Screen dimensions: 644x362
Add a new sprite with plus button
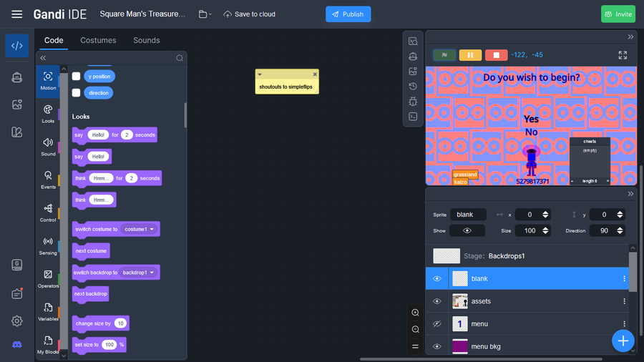(623, 341)
